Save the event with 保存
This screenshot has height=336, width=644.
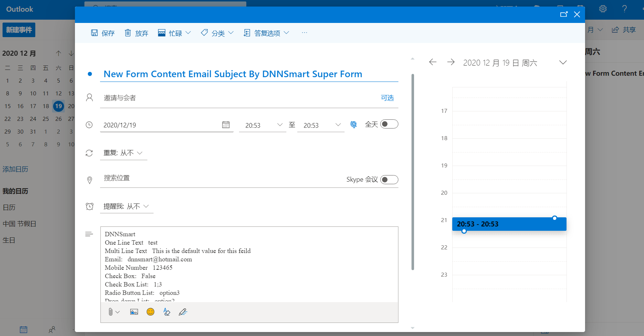pyautogui.click(x=103, y=33)
